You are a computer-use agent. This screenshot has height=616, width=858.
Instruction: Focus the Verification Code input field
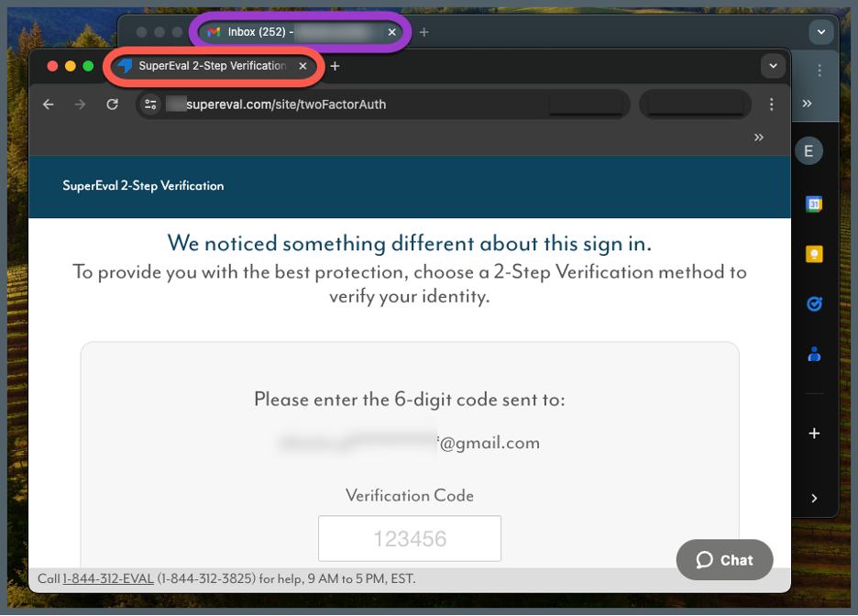410,538
